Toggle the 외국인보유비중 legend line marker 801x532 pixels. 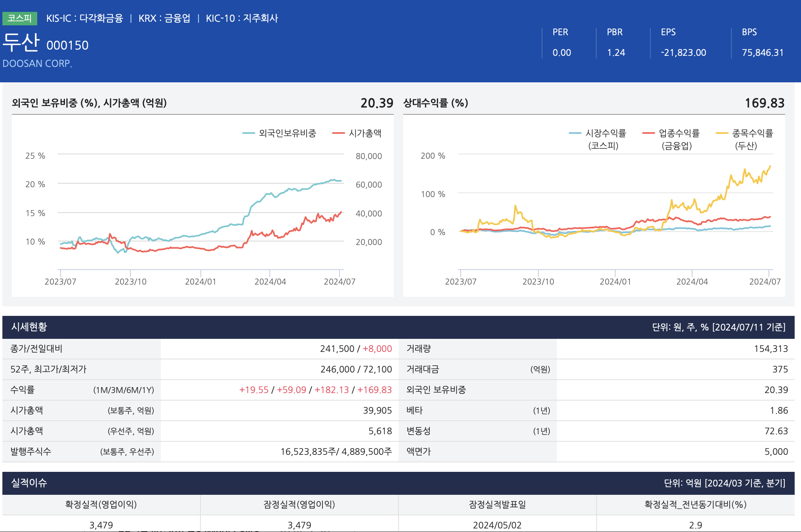(249, 133)
